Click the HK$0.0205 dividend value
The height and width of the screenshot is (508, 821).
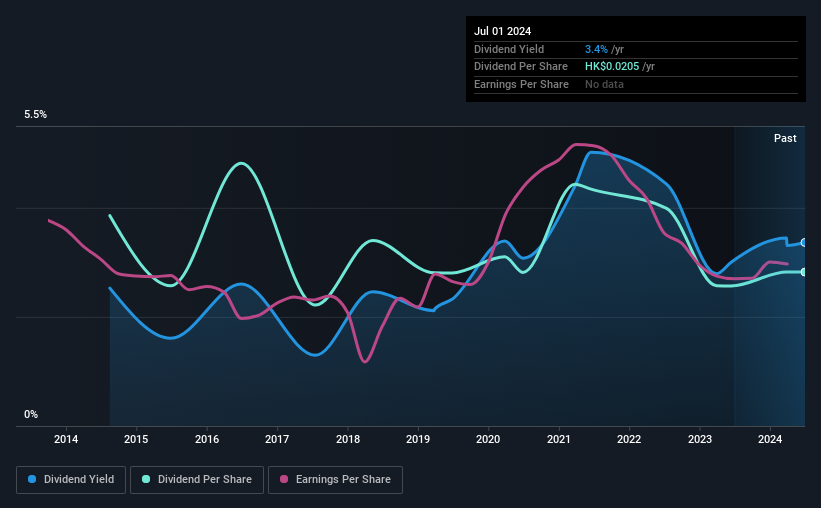[x=612, y=67]
